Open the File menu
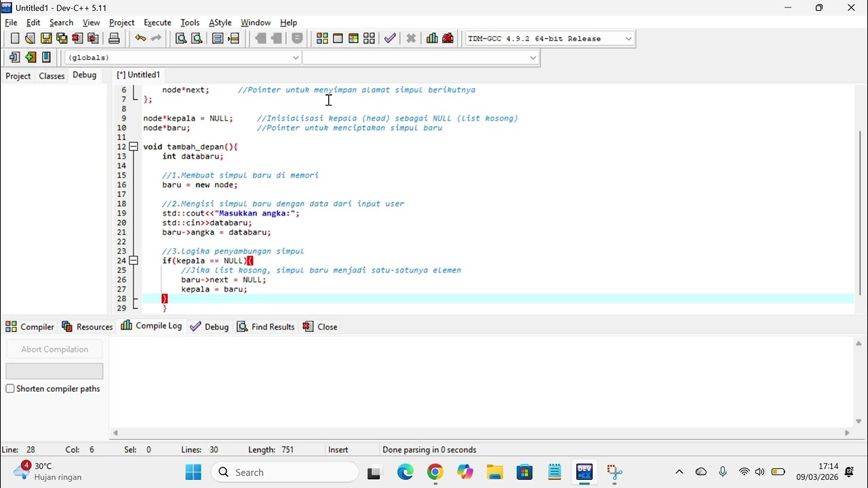 tap(12, 22)
